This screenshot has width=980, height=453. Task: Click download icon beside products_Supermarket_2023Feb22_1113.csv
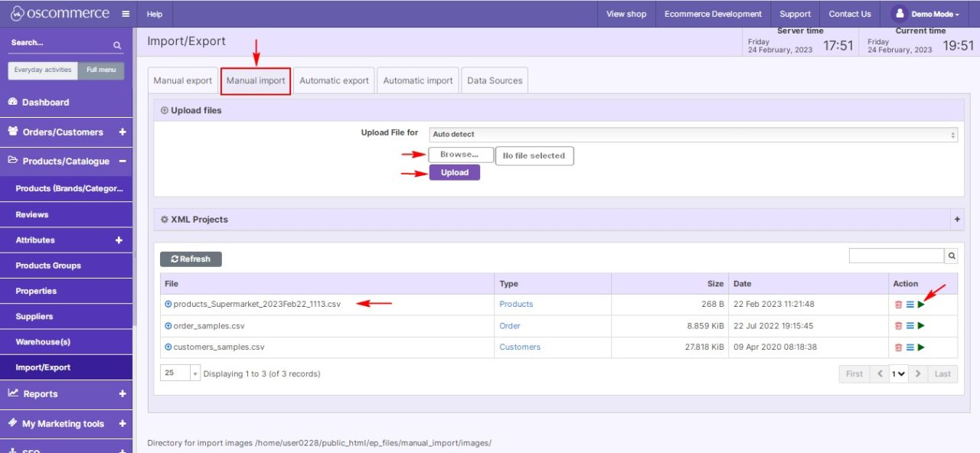168,304
